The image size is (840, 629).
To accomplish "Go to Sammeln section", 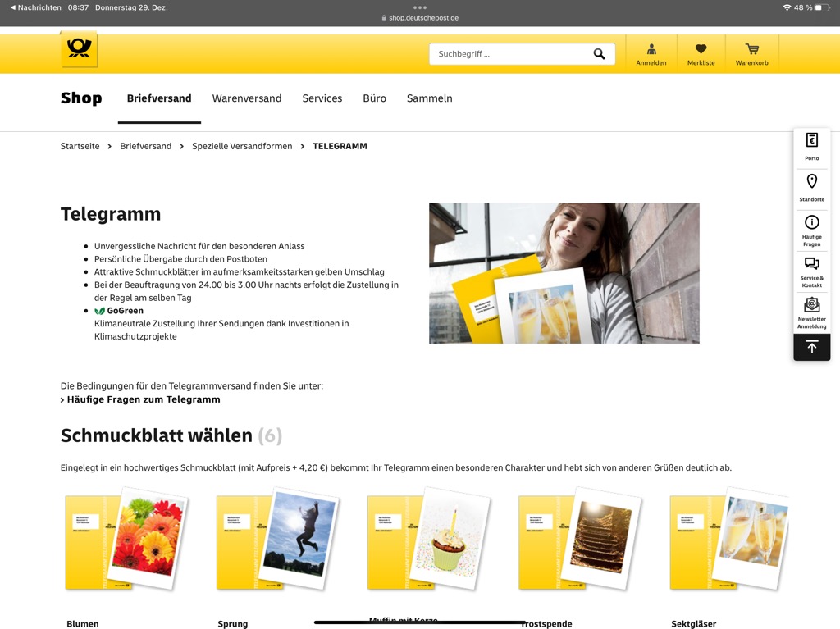I will pyautogui.click(x=429, y=98).
